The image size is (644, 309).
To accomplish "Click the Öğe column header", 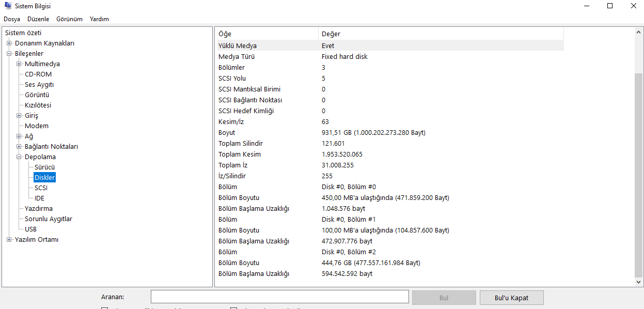I will pos(266,34).
